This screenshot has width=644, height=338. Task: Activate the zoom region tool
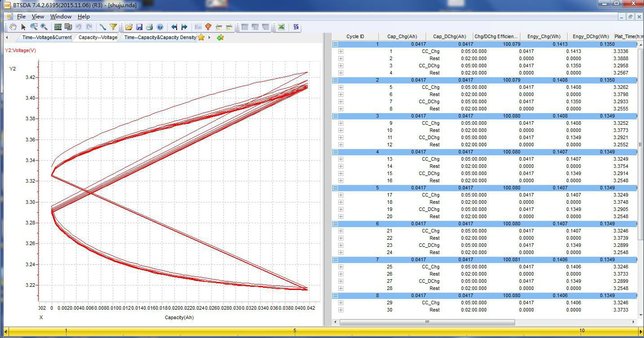[34, 27]
